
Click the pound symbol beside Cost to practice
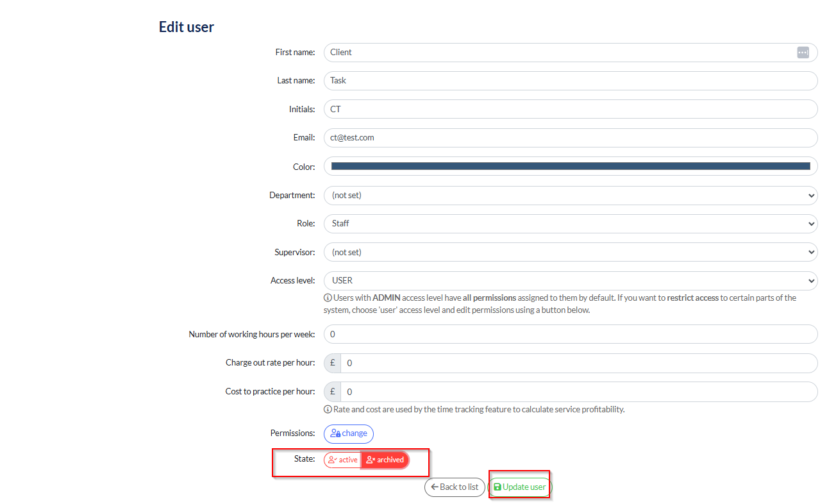point(332,392)
